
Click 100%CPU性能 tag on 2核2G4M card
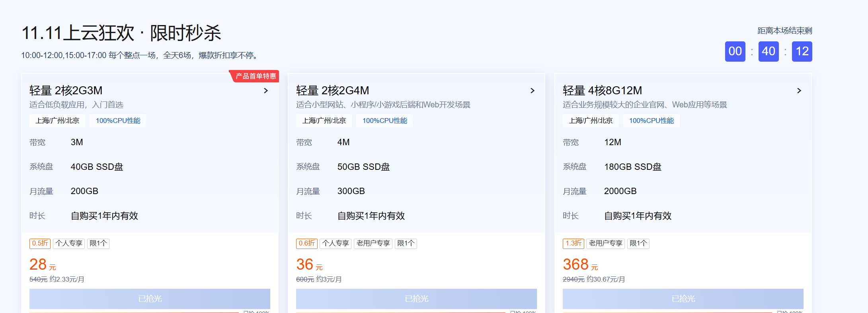[x=384, y=121]
